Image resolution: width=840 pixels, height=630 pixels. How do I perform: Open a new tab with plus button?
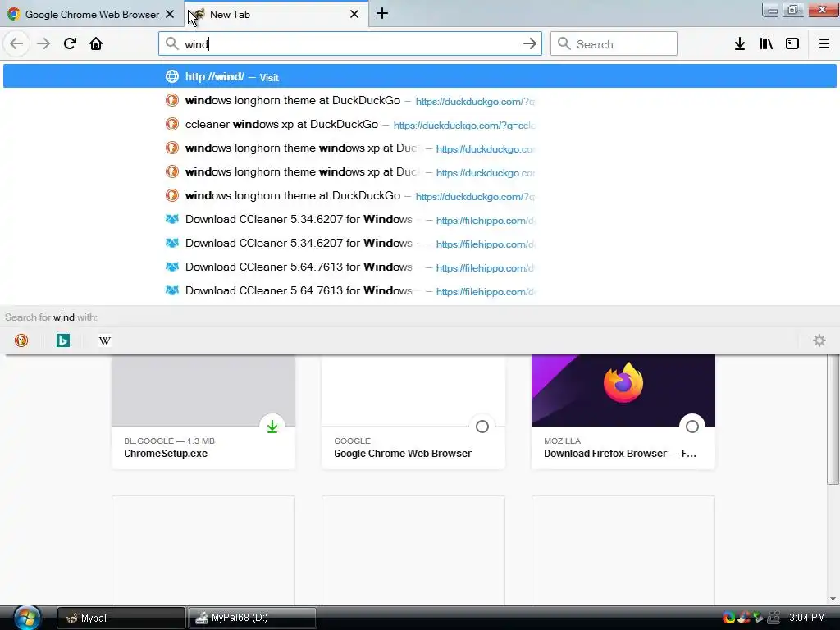(382, 14)
